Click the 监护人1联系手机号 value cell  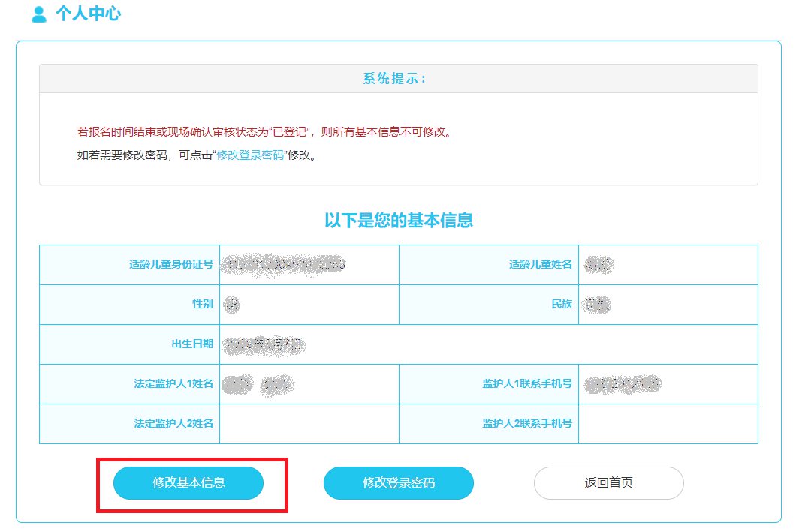[x=668, y=383]
